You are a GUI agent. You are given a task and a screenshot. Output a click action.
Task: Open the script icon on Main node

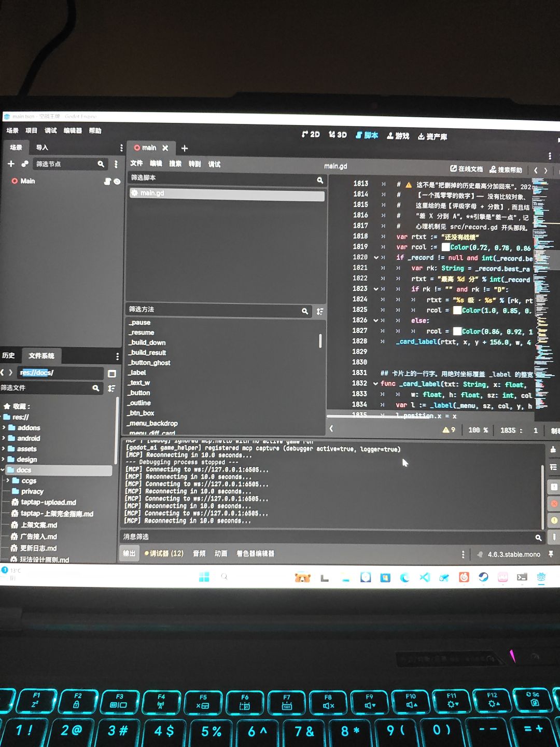[107, 181]
